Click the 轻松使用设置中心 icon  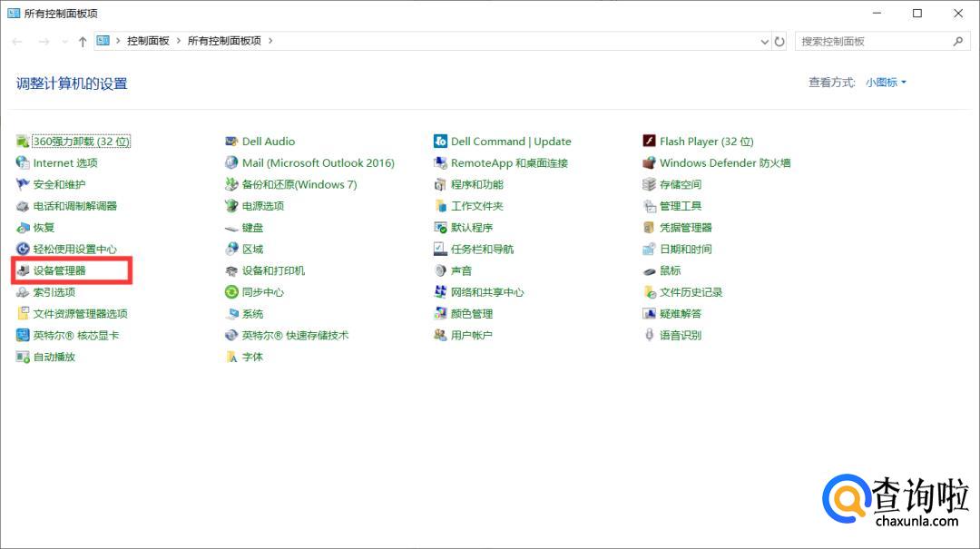pos(23,249)
